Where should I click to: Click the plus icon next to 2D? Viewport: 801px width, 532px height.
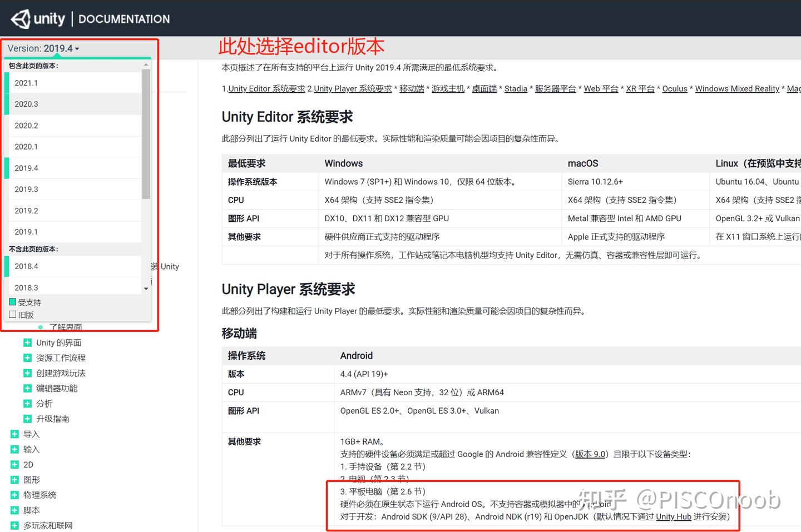point(14,464)
